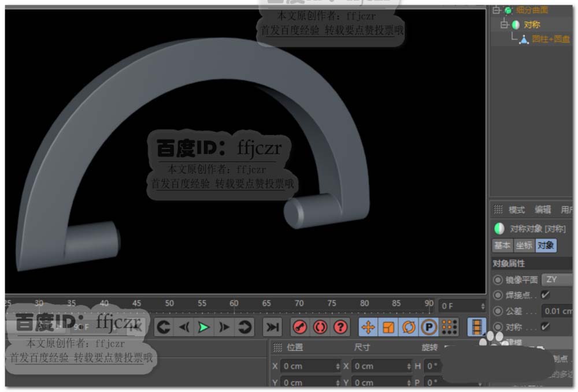Select the 圆柱+圆盘 object in hierarchy
This screenshot has height=392, width=578.
[x=551, y=39]
